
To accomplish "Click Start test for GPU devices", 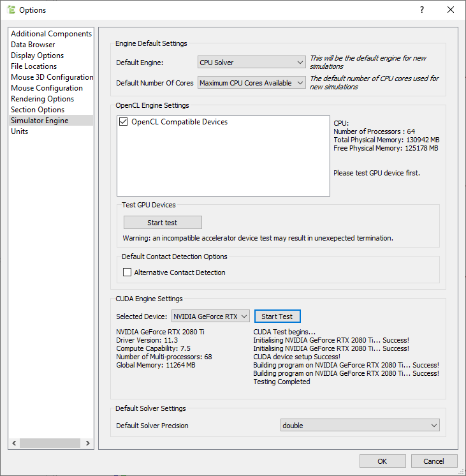I will [163, 223].
